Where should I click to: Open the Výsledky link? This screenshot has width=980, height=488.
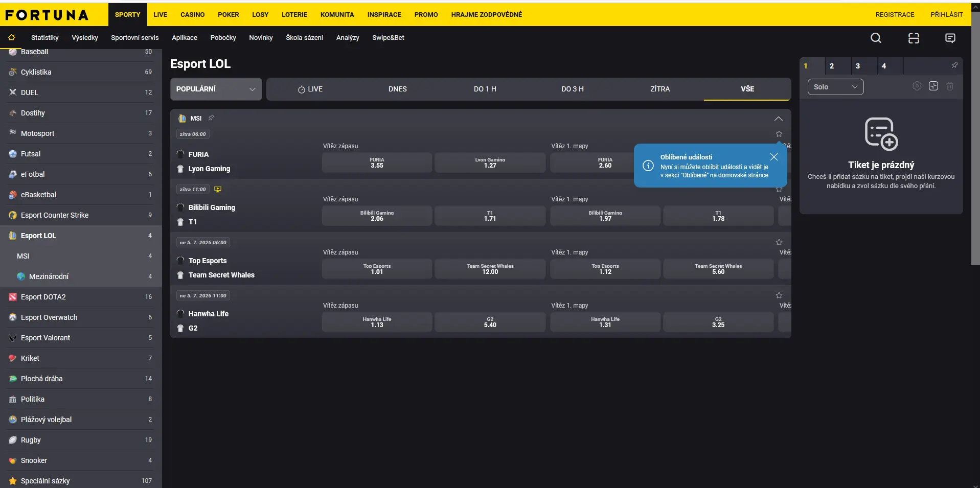pyautogui.click(x=85, y=38)
